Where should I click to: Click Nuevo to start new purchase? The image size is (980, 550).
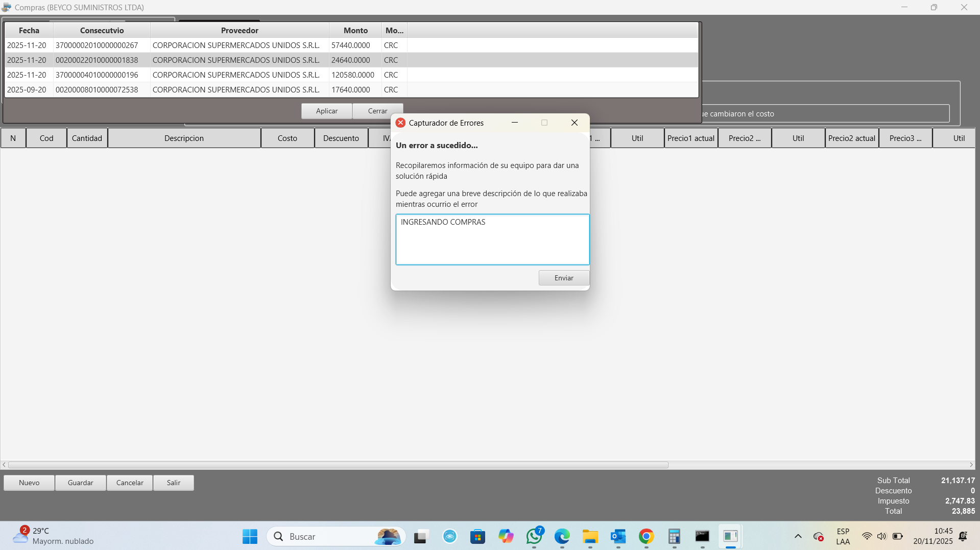[29, 483]
